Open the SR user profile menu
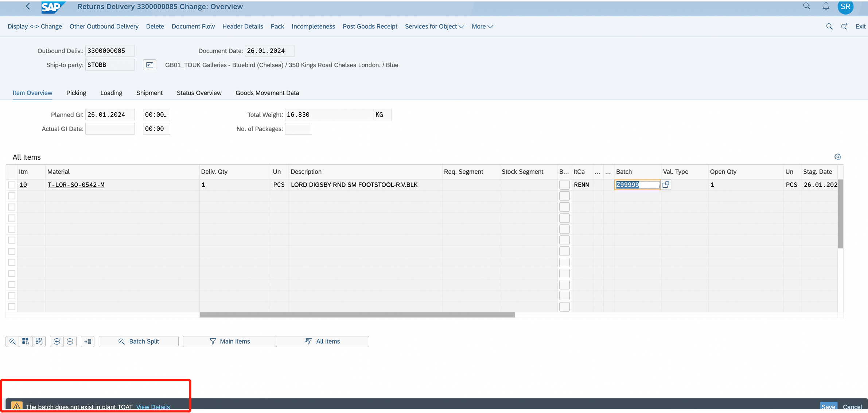868x413 pixels. (845, 7)
